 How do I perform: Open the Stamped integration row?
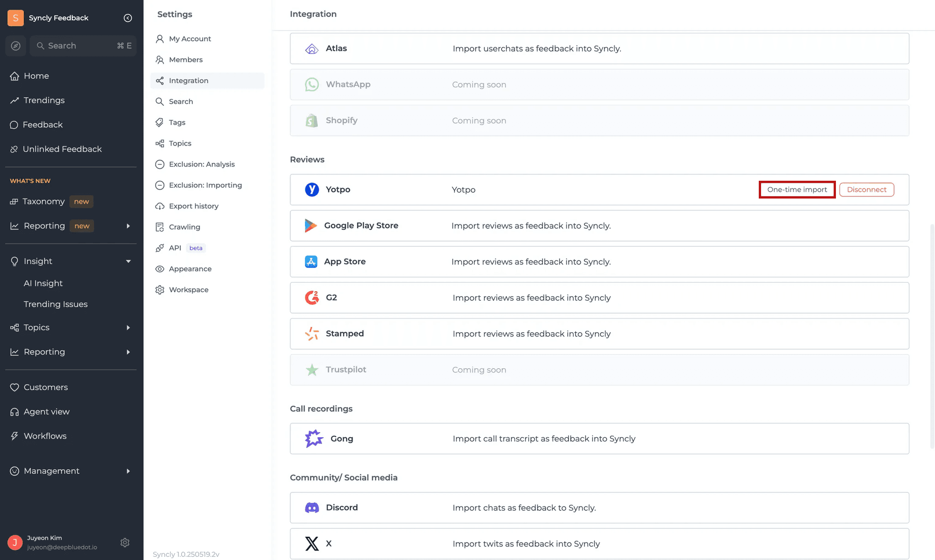point(599,334)
